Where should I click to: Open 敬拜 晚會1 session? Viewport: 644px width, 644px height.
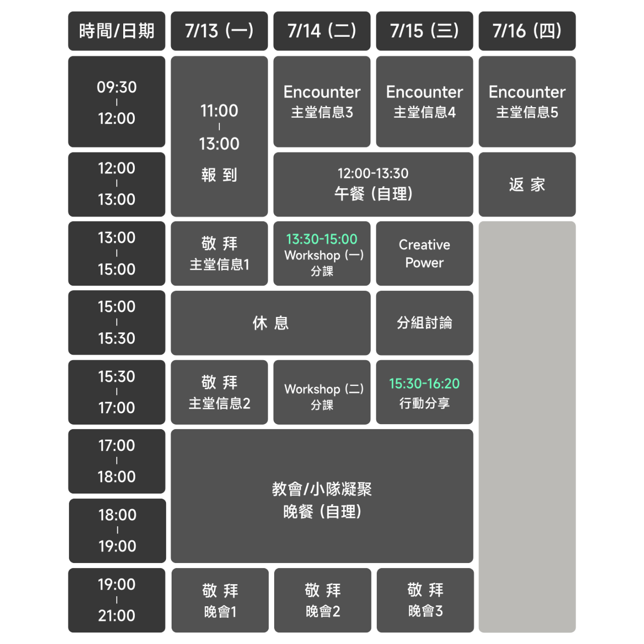pos(220,600)
